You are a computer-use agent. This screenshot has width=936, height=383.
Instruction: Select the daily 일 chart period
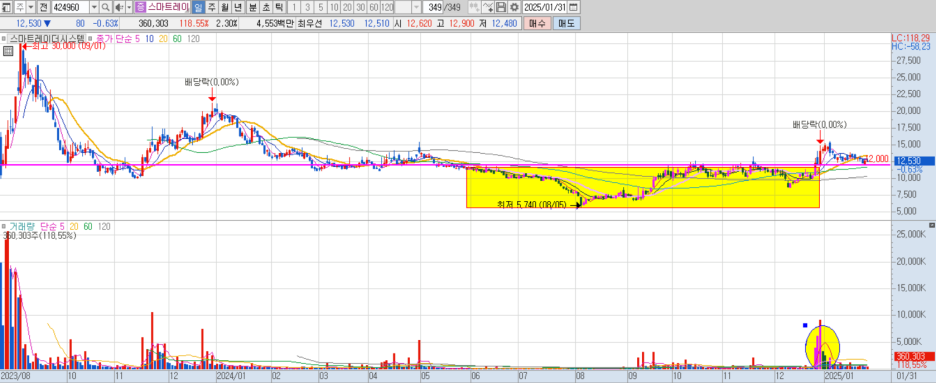[x=198, y=7]
